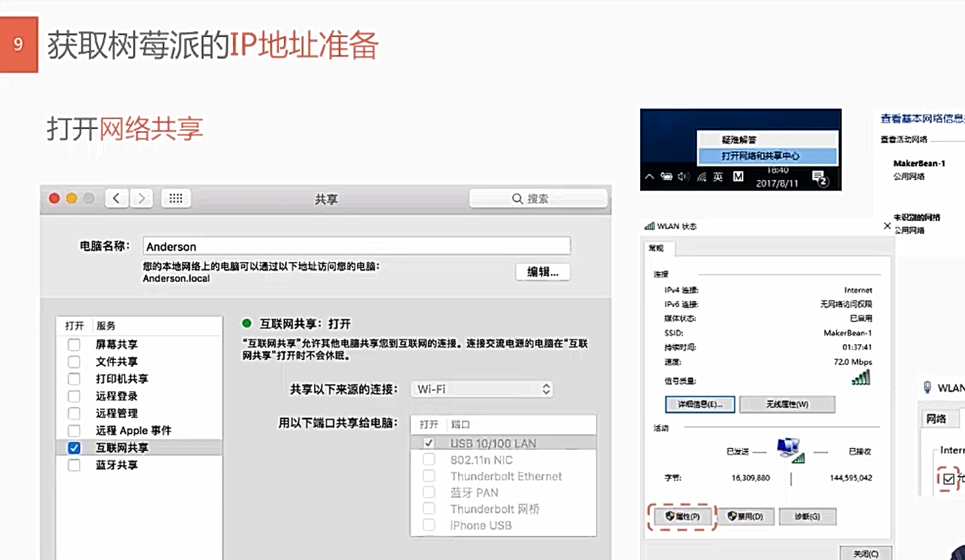
Task: Toggle the iPhone USB port checkbox
Action: (x=429, y=525)
